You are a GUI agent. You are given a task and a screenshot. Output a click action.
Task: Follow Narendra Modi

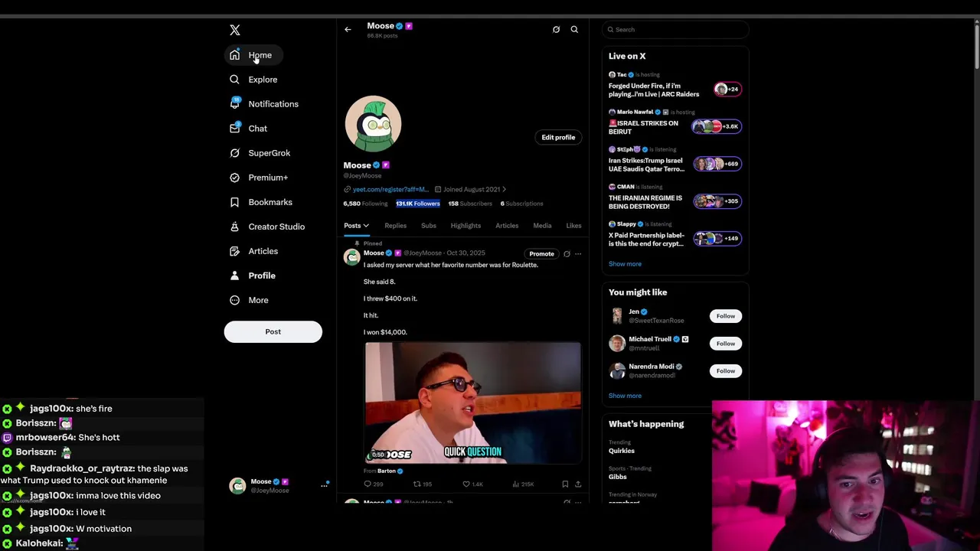click(726, 371)
